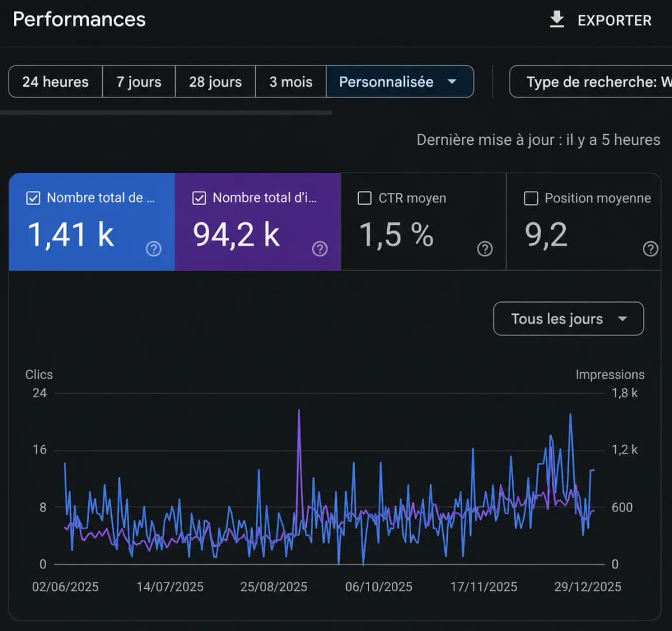The height and width of the screenshot is (631, 672).
Task: Click the Impressions axis label
Action: click(610, 375)
